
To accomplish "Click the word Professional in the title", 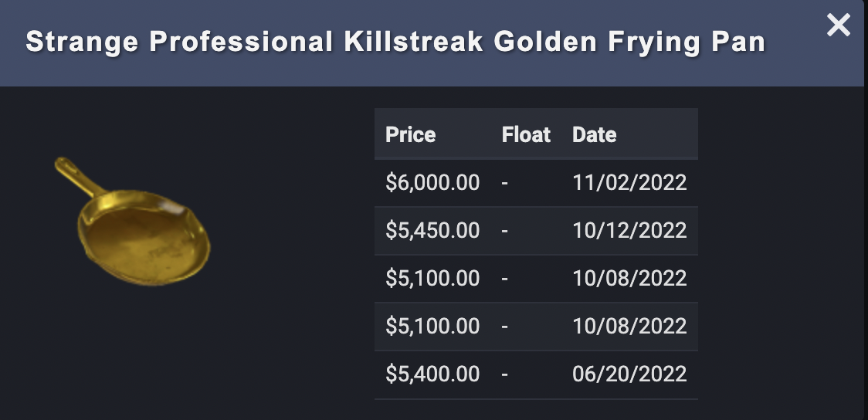I will (240, 42).
